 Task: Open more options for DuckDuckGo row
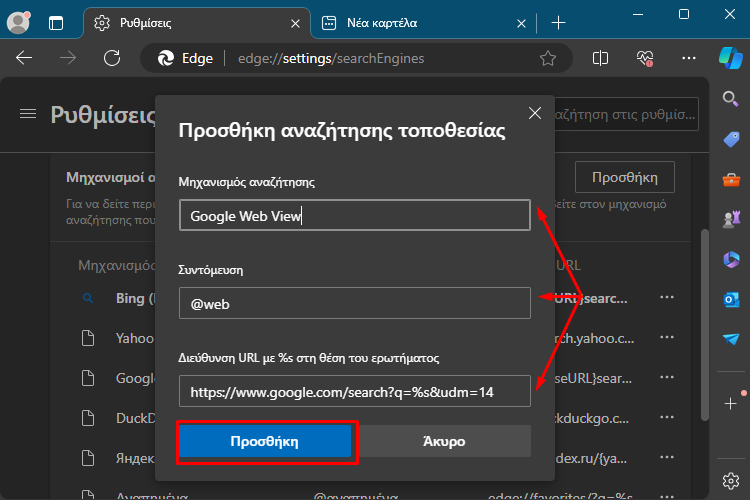pyautogui.click(x=667, y=418)
